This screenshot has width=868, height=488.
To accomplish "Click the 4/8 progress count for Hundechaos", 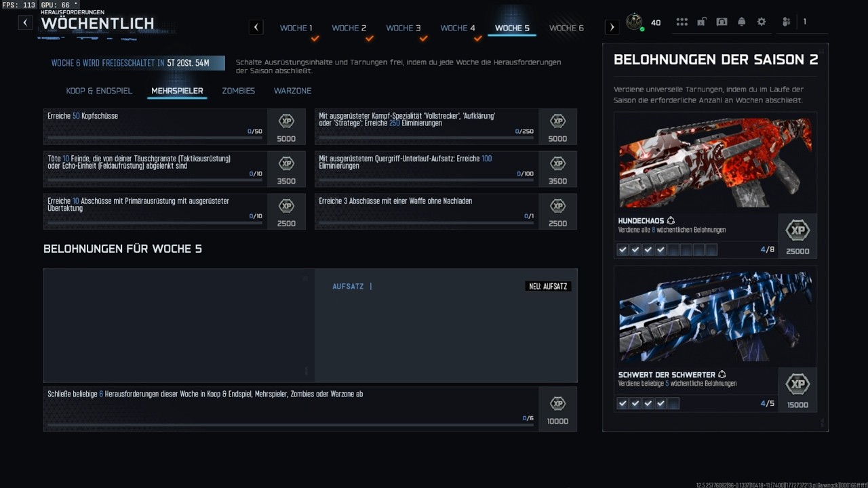I will (x=767, y=250).
